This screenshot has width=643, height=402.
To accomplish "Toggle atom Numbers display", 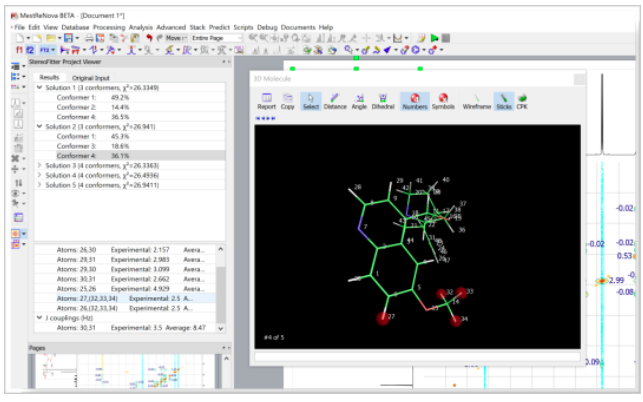I will click(415, 101).
